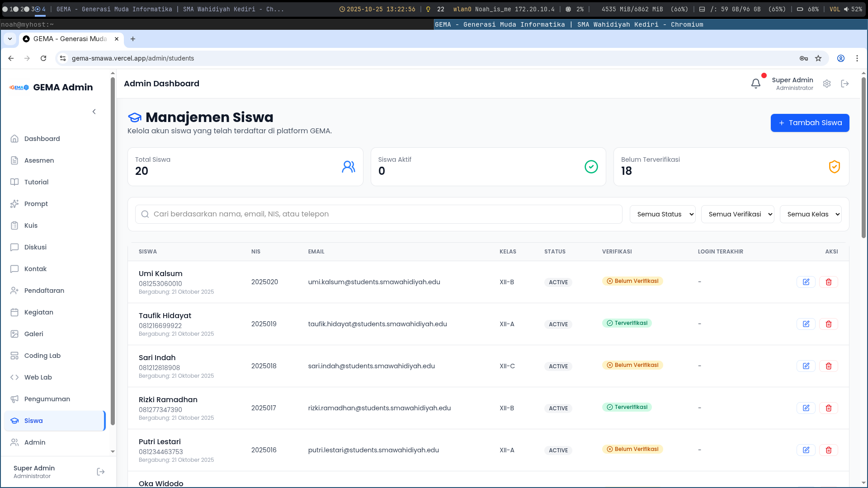The width and height of the screenshot is (868, 488).
Task: Open Coding Lab in sidebar
Action: (x=42, y=356)
